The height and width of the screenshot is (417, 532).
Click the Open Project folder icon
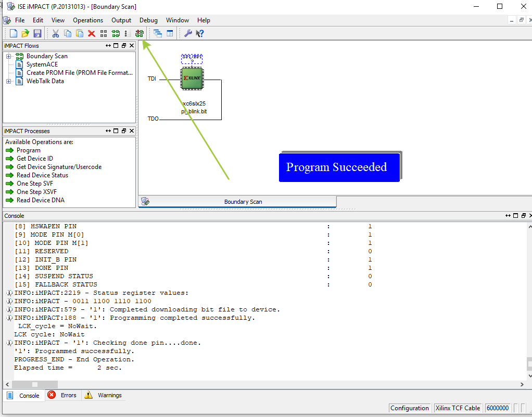pyautogui.click(x=25, y=33)
